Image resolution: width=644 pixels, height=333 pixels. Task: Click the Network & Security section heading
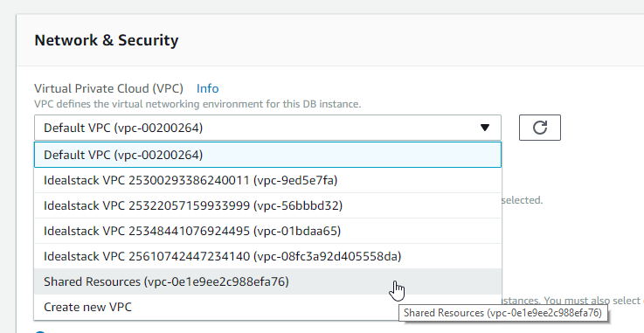tap(107, 40)
